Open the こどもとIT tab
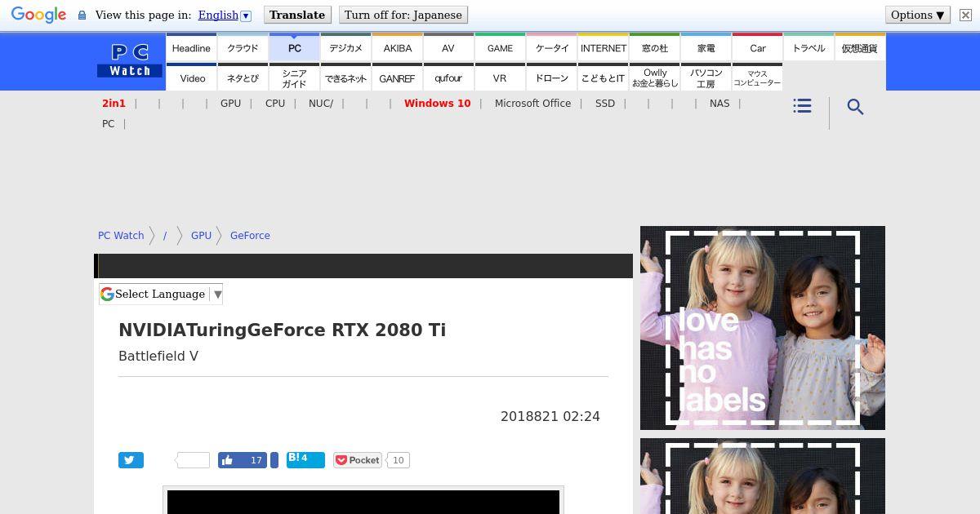 (603, 78)
